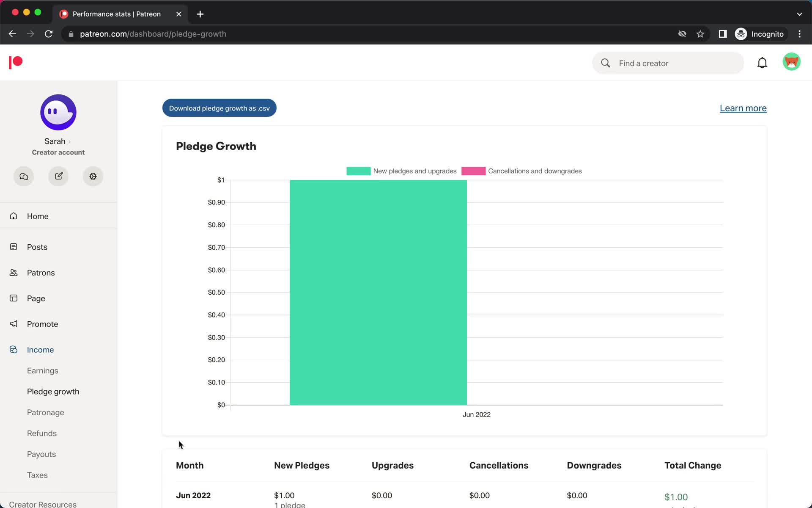812x508 pixels.
Task: Bookmark page with star icon
Action: pyautogui.click(x=700, y=34)
